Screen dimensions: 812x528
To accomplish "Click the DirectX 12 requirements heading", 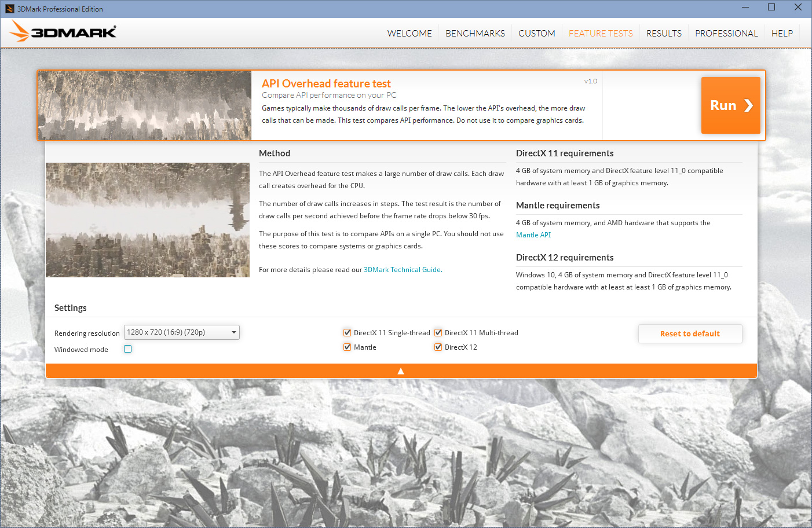I will [565, 258].
